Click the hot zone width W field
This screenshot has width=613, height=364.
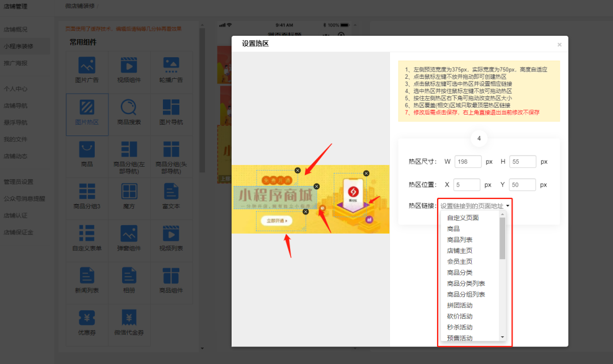pos(468,161)
